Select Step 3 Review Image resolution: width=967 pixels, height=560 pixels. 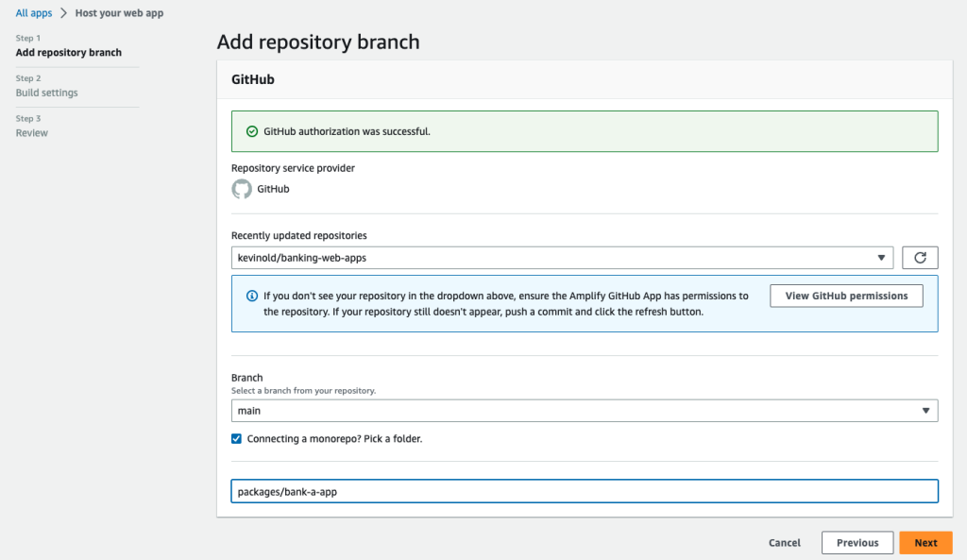(x=31, y=132)
